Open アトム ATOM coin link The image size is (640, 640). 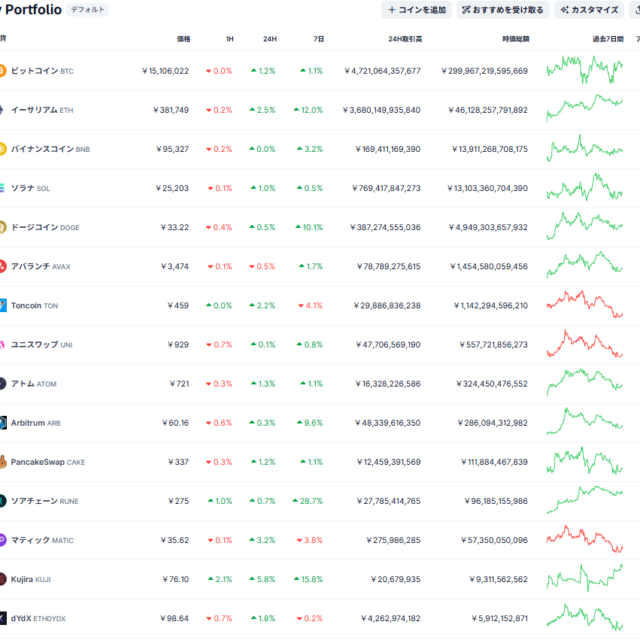33,384
